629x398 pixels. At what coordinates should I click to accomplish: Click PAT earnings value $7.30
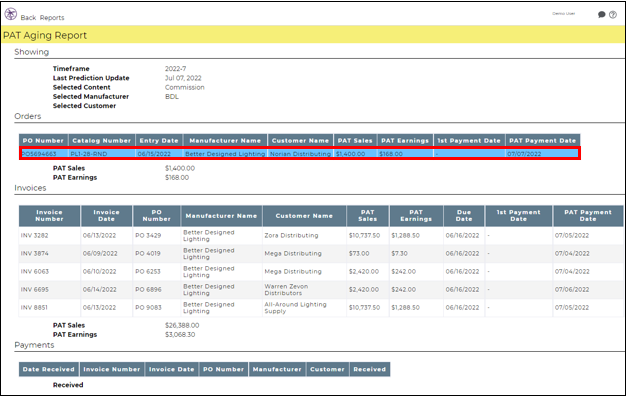tap(400, 254)
